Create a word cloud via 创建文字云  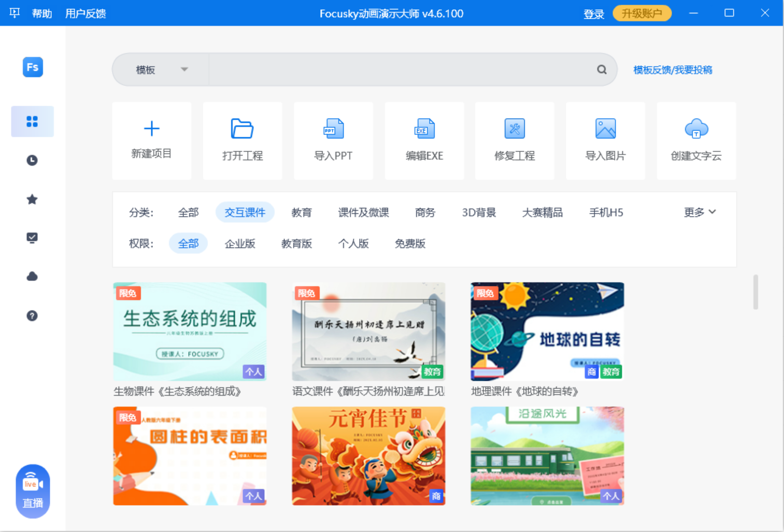click(x=696, y=141)
